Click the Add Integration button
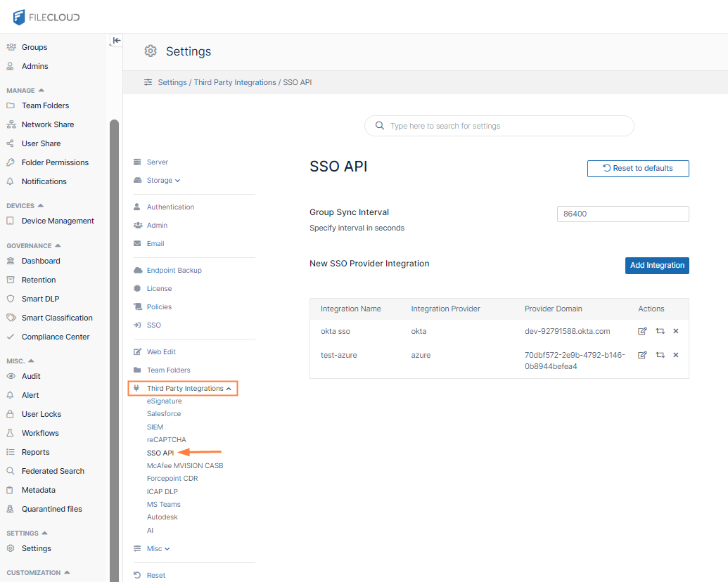Screen dimensions: 728x582 pos(656,266)
